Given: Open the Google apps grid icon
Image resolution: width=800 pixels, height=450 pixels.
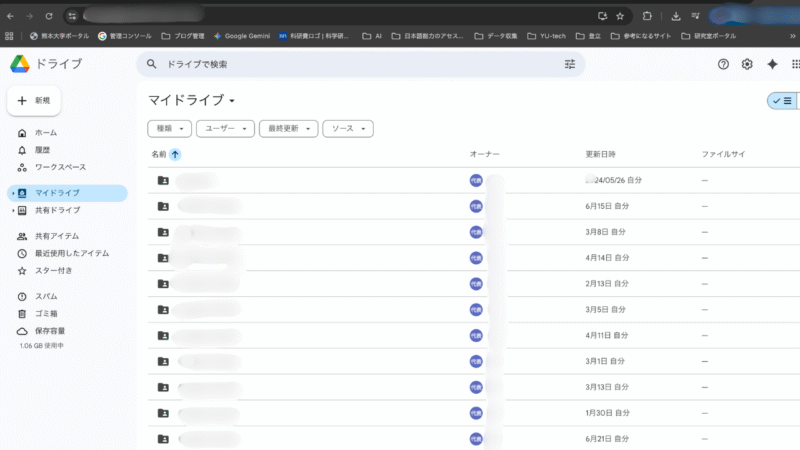Looking at the screenshot, I should (x=795, y=64).
